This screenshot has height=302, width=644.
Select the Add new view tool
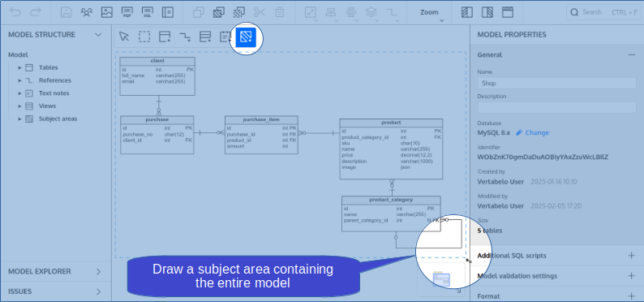pos(205,37)
